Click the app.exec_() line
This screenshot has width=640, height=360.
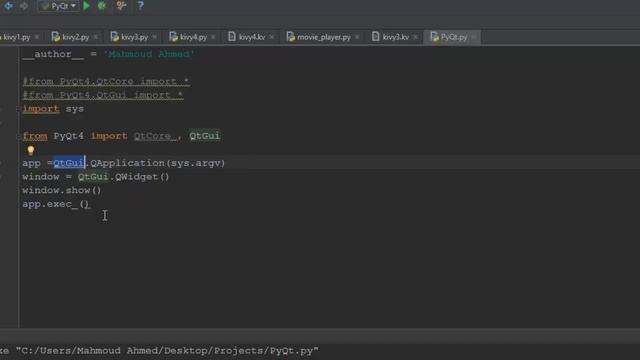click(56, 204)
